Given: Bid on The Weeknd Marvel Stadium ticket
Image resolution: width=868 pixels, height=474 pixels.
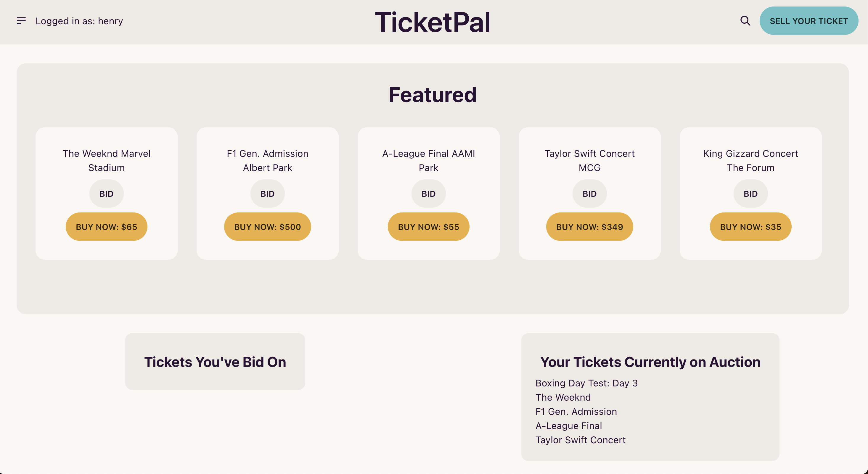Looking at the screenshot, I should (x=107, y=194).
